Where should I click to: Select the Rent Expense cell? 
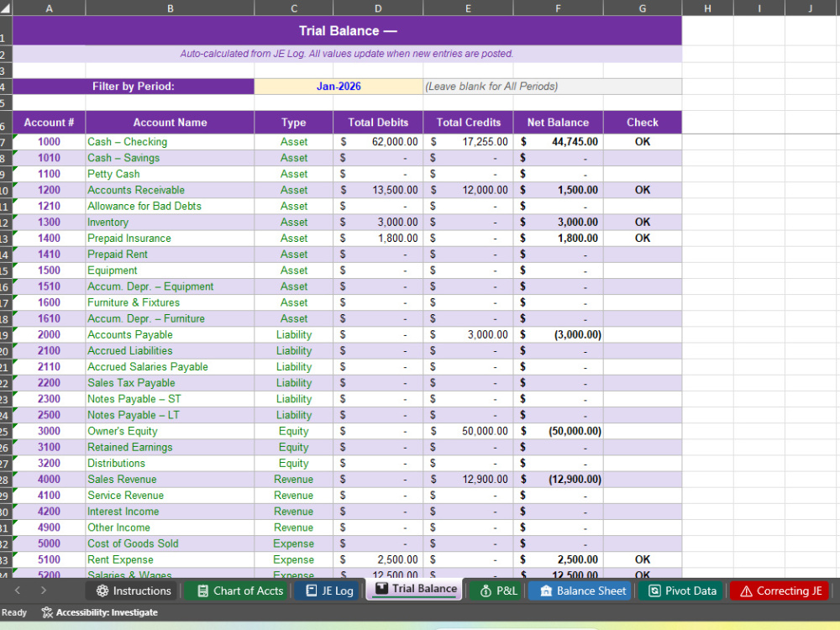(x=170, y=559)
